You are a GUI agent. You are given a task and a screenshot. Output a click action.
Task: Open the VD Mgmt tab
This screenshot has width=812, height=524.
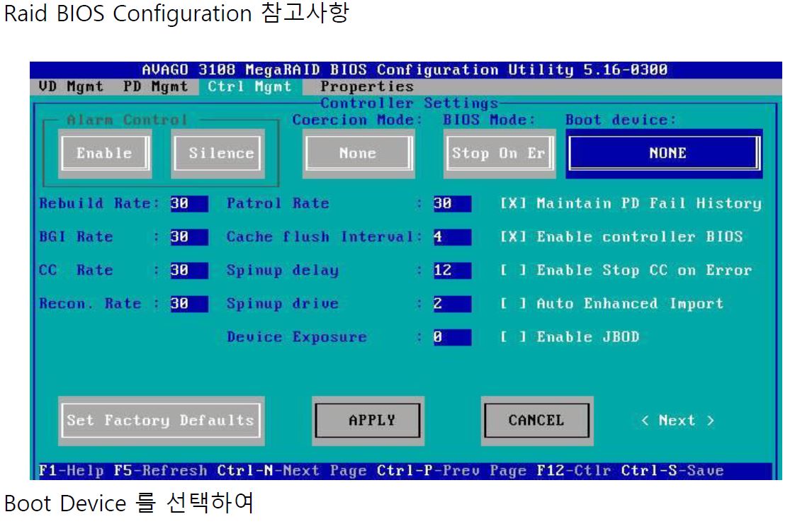tap(70, 87)
